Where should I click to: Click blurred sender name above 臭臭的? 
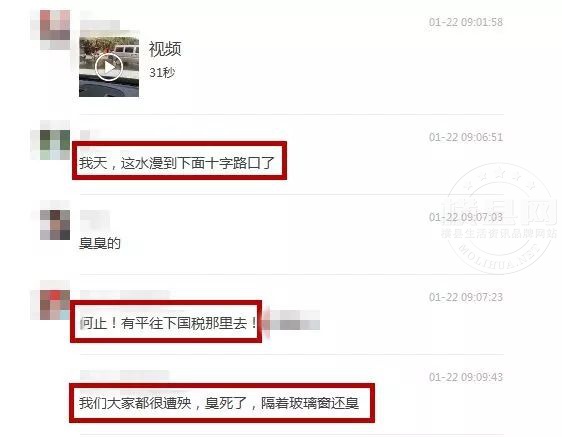pyautogui.click(x=95, y=219)
